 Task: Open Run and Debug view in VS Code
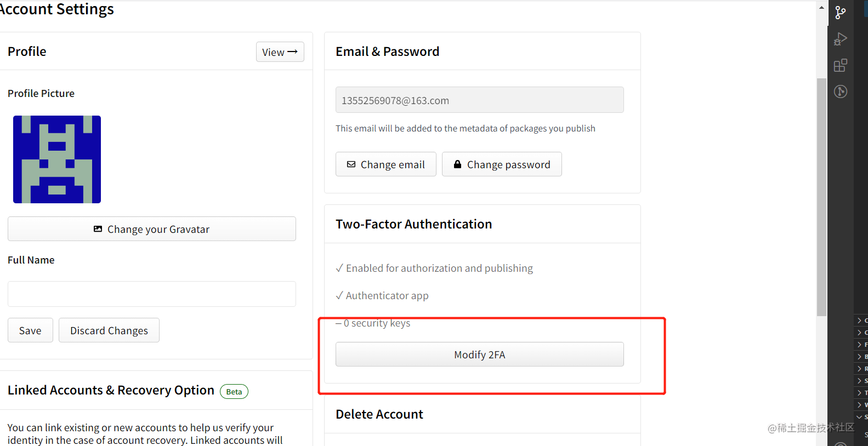[840, 39]
